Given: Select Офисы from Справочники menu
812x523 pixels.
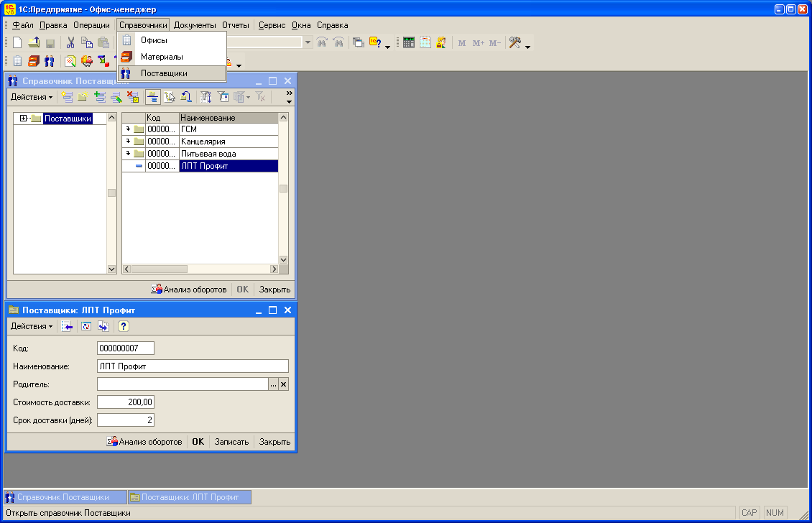Looking at the screenshot, I should coord(172,40).
